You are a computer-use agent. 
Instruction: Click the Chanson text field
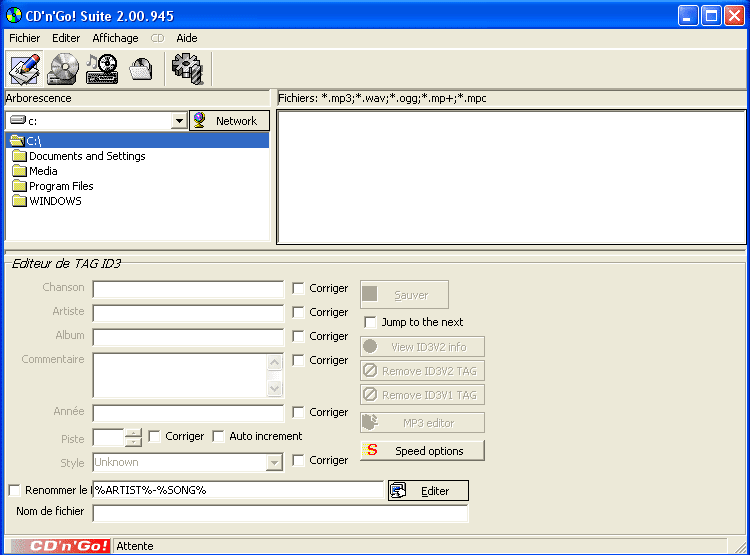pos(188,289)
